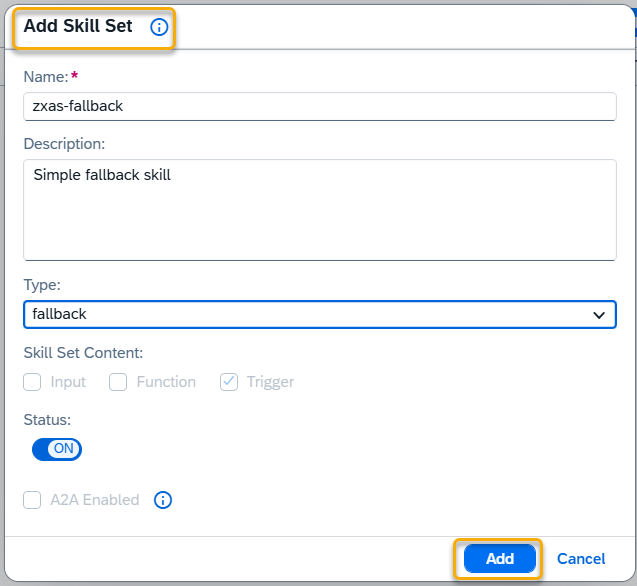Enable the A2A Enabled checkbox

(x=32, y=500)
